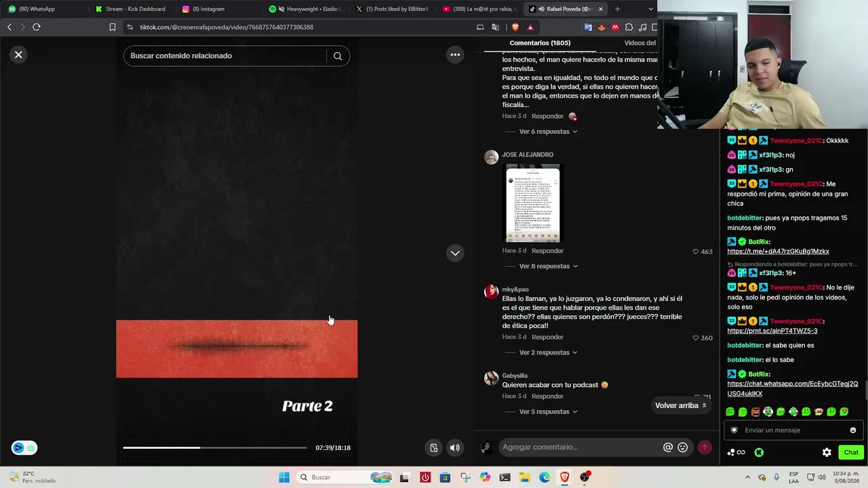Image resolution: width=868 pixels, height=488 pixels.
Task: Expand Ver 8 respuestas
Action: click(x=548, y=266)
